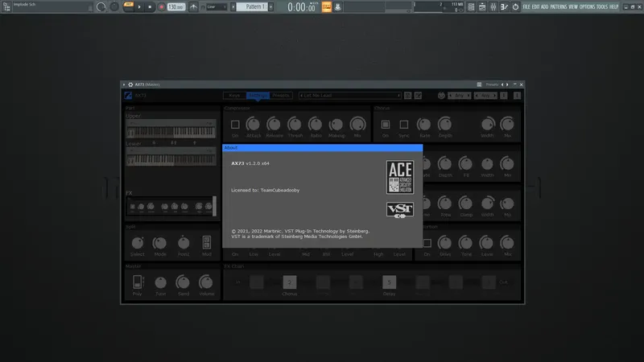Screen dimensions: 644x362
Task: Enable the Compressor On checkbox
Action: [x=235, y=125]
